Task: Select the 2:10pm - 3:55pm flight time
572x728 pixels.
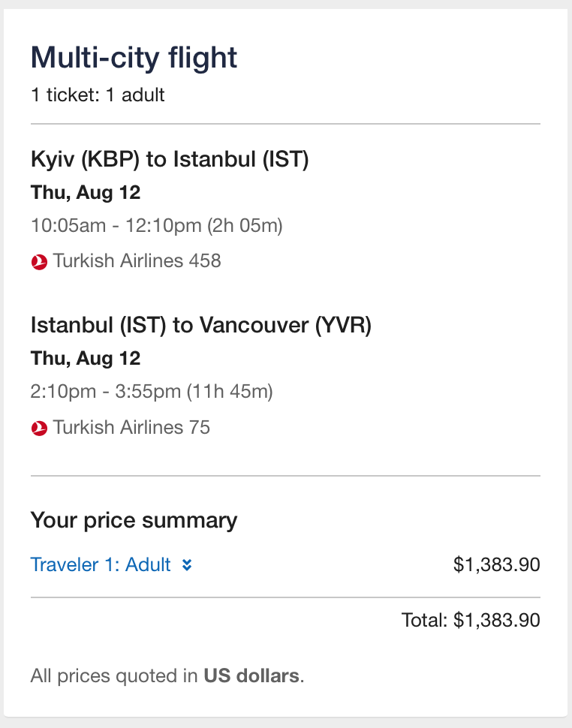Action: click(x=113, y=391)
